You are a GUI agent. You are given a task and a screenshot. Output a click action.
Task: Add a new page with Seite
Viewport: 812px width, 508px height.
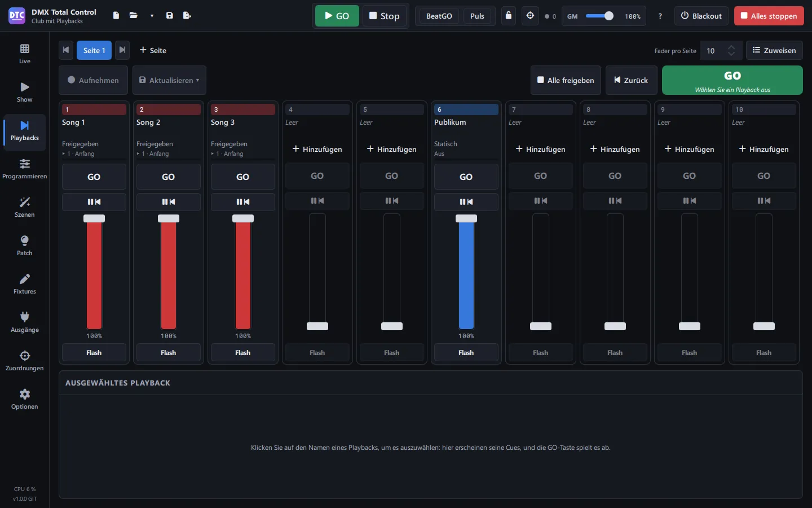pos(153,50)
